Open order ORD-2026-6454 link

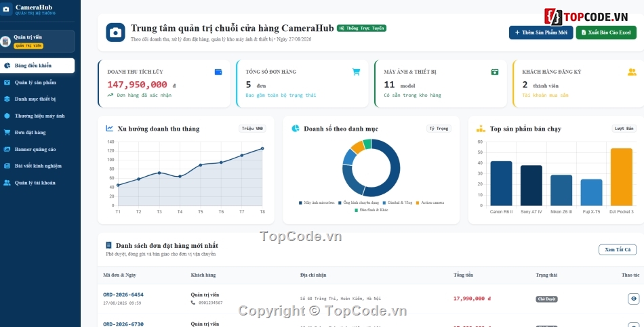click(123, 295)
